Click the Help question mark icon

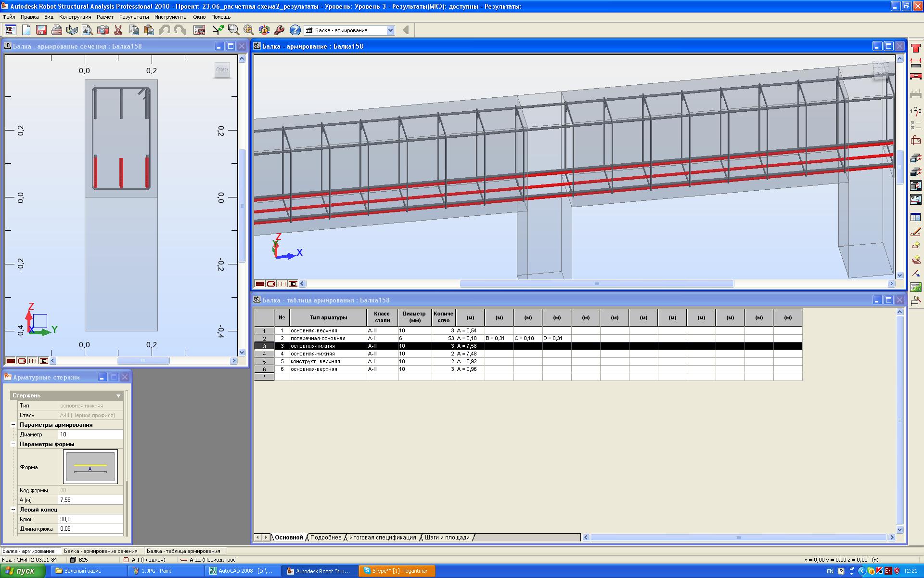pyautogui.click(x=295, y=30)
